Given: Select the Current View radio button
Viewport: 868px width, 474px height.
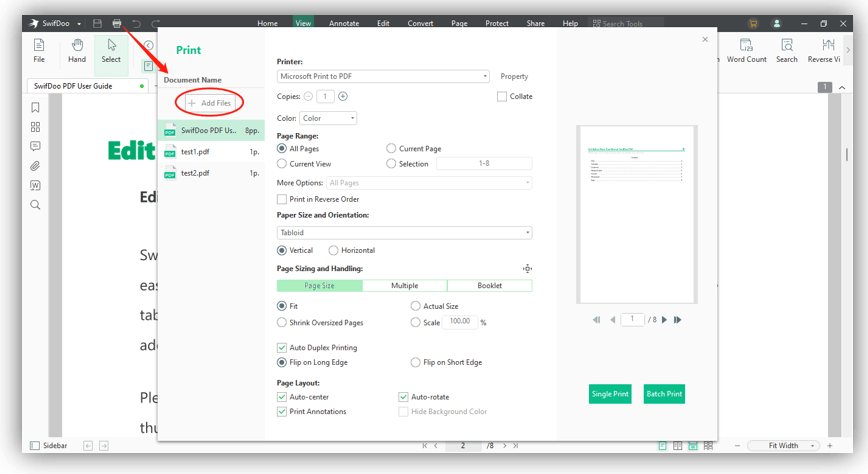Looking at the screenshot, I should [x=282, y=164].
